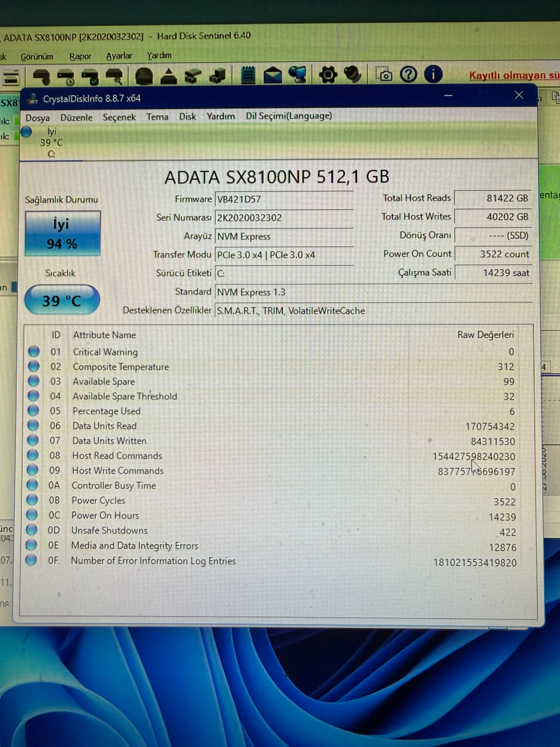Screen dimensions: 560x747
Task: Click the CrystalDiskInfo app icon in its title bar
Action: (x=33, y=99)
